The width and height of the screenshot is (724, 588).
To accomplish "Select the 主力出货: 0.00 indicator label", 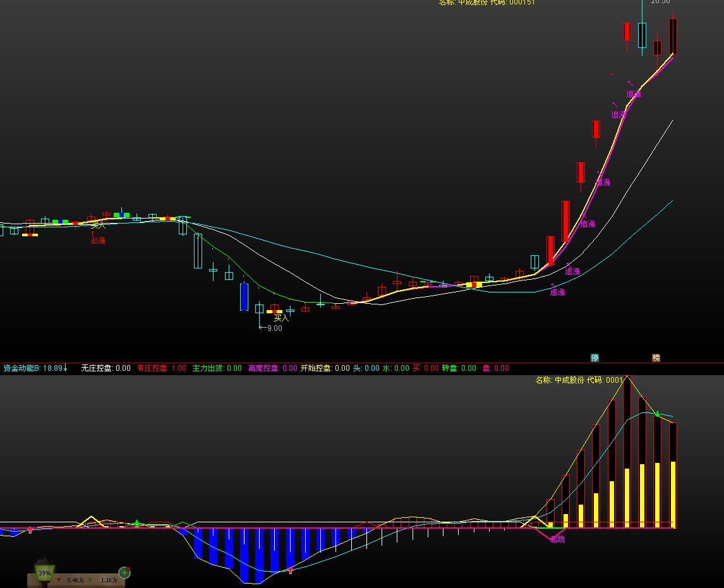I will [x=217, y=368].
